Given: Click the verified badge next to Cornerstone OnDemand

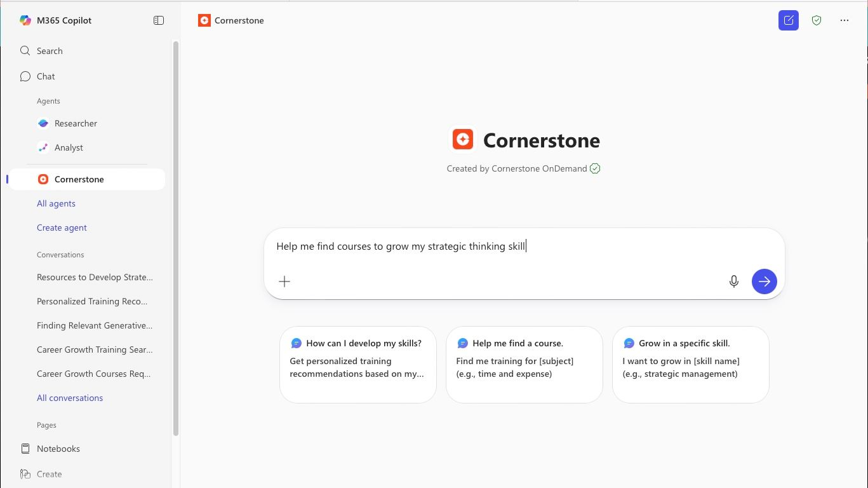Looking at the screenshot, I should (594, 168).
